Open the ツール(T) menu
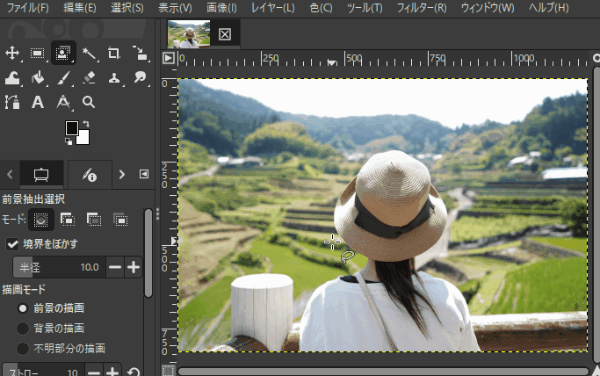This screenshot has height=376, width=600. 364,8
